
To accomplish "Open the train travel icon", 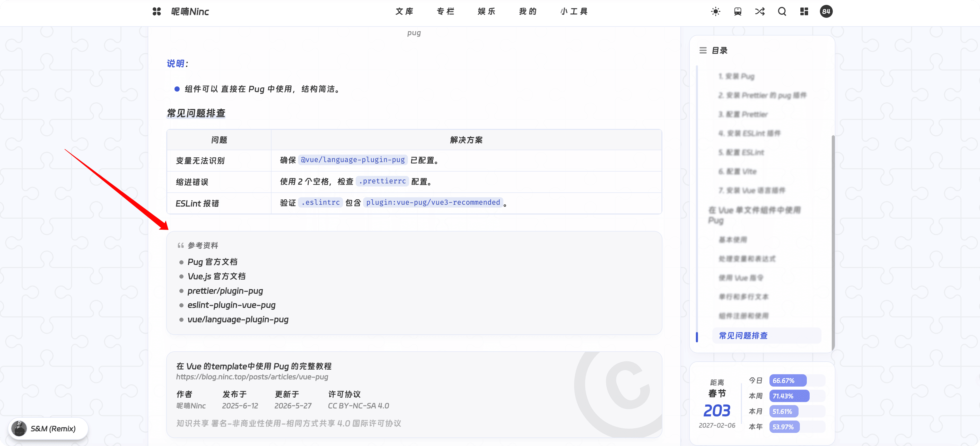I will click(x=738, y=11).
